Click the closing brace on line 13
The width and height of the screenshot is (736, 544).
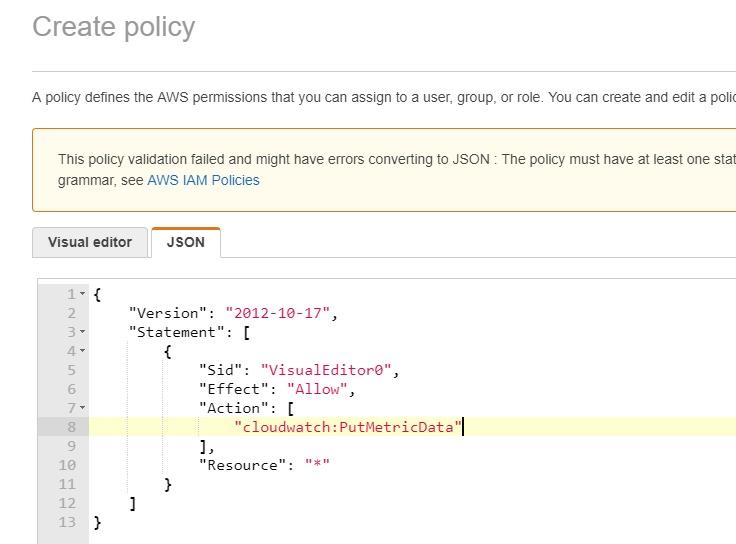(x=97, y=522)
